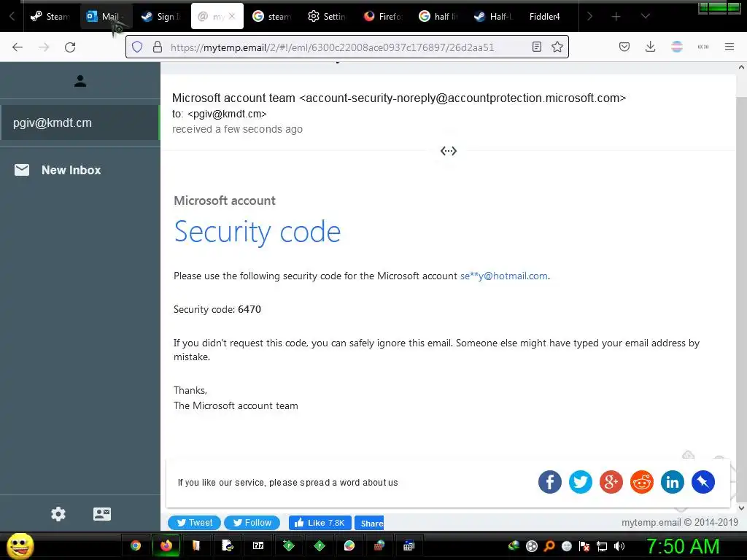Image resolution: width=747 pixels, height=560 pixels.
Task: Click the Twitter Follow button
Action: [252, 523]
